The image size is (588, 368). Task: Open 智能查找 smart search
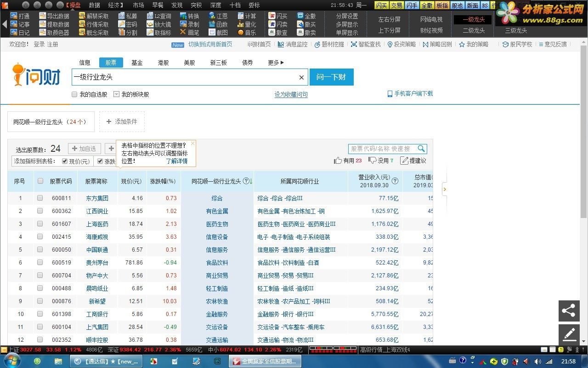(x=366, y=45)
